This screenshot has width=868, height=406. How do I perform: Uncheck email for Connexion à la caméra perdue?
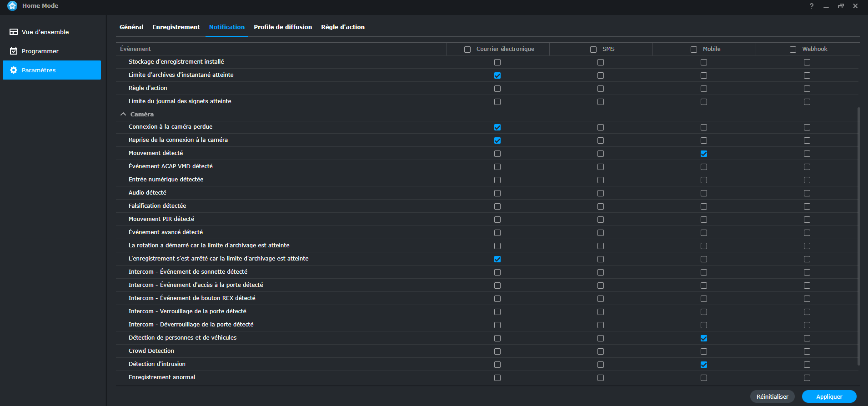497,127
